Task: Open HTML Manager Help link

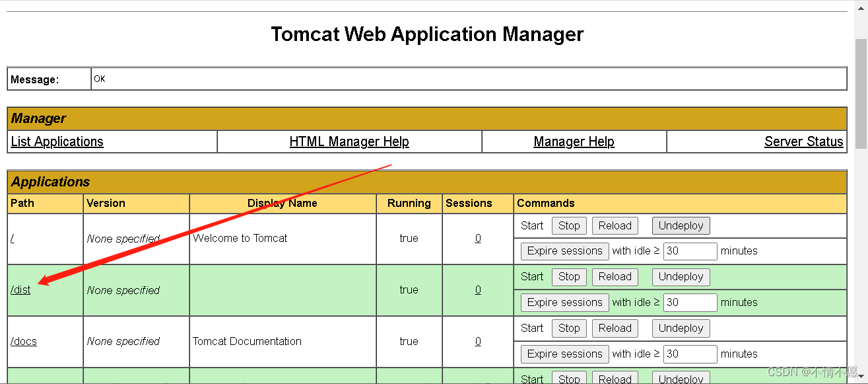Action: 349,141
